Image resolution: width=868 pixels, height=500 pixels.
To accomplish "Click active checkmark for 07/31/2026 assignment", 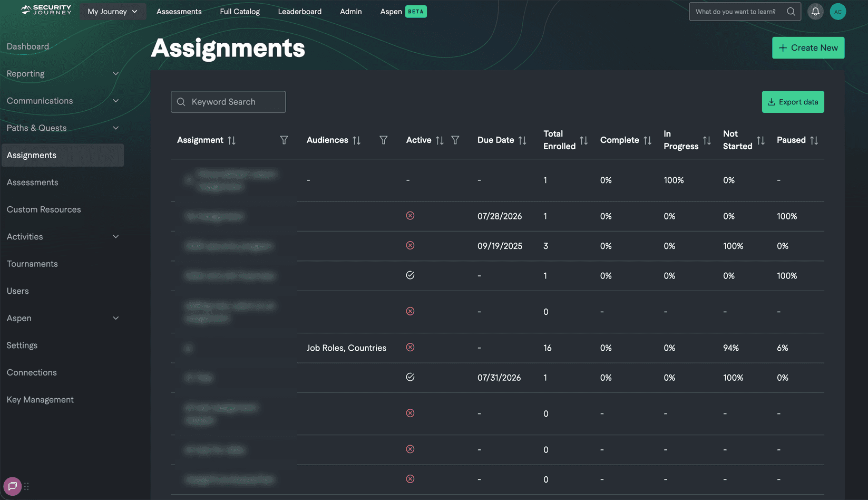I will pos(410,377).
